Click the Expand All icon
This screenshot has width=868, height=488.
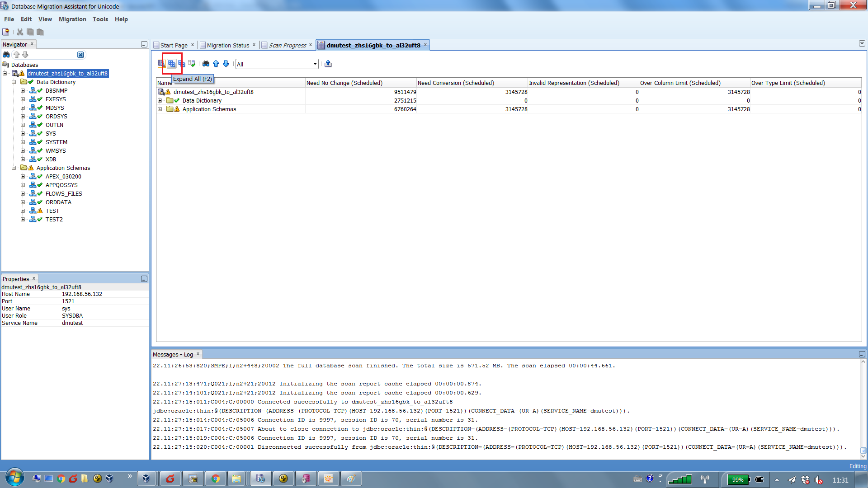click(172, 64)
